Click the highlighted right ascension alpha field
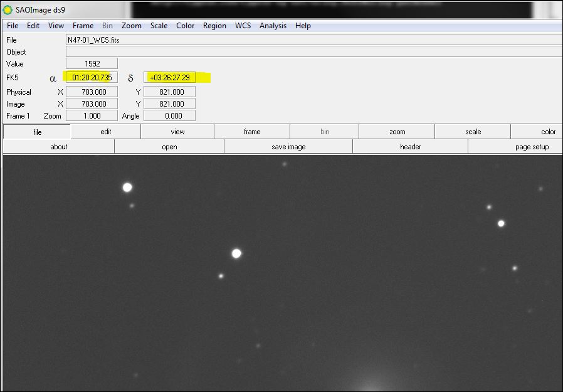This screenshot has width=563, height=392. coord(92,77)
